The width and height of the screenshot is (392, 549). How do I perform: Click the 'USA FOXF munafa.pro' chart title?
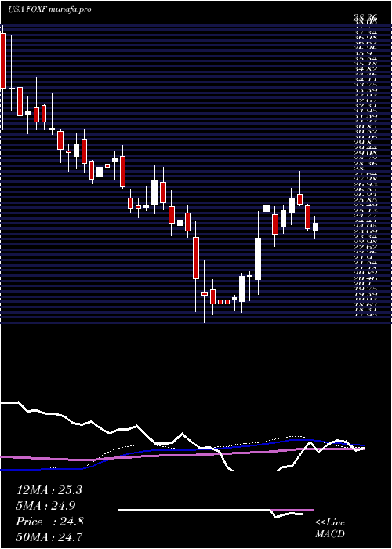[49, 9]
